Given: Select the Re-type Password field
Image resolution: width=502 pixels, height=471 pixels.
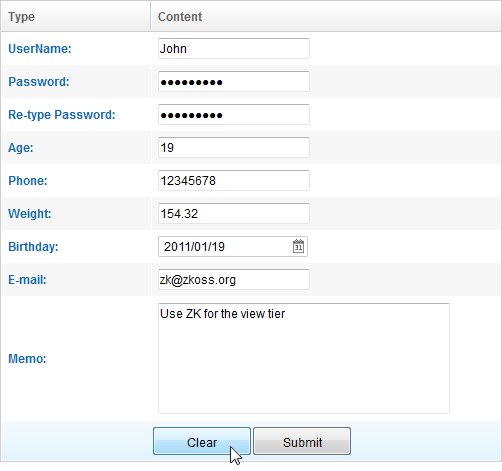Looking at the screenshot, I should click(234, 114).
